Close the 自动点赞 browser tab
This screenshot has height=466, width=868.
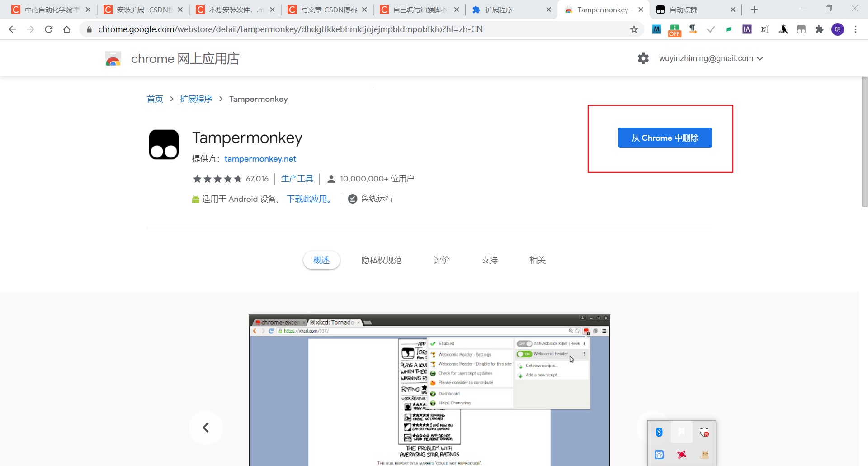click(x=733, y=10)
